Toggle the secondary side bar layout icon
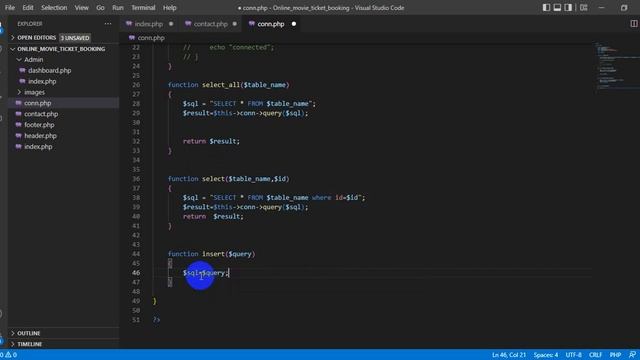The width and height of the screenshot is (640, 360). click(x=568, y=7)
